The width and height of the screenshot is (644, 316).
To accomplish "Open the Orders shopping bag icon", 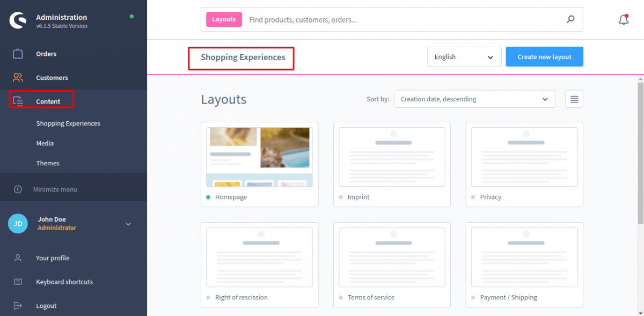I will pos(18,54).
